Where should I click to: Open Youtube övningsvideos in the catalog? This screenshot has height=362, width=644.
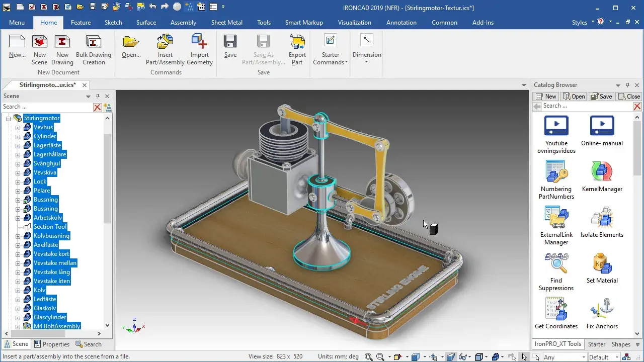click(x=556, y=135)
